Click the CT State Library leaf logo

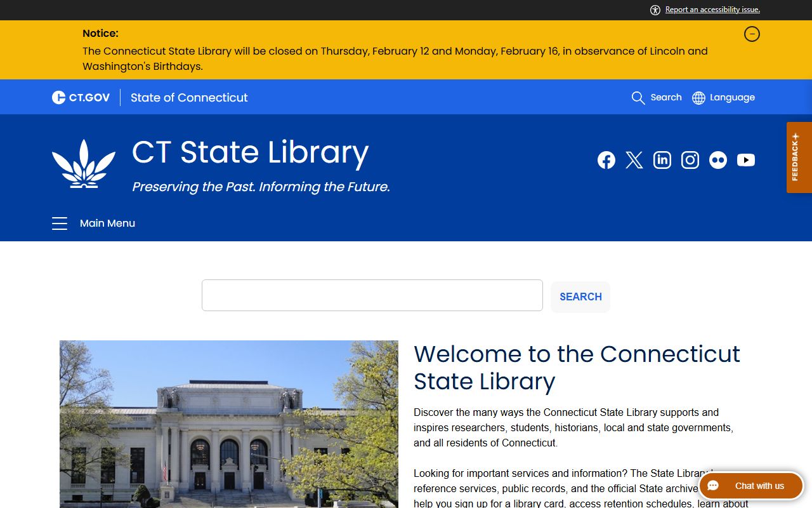pos(84,164)
